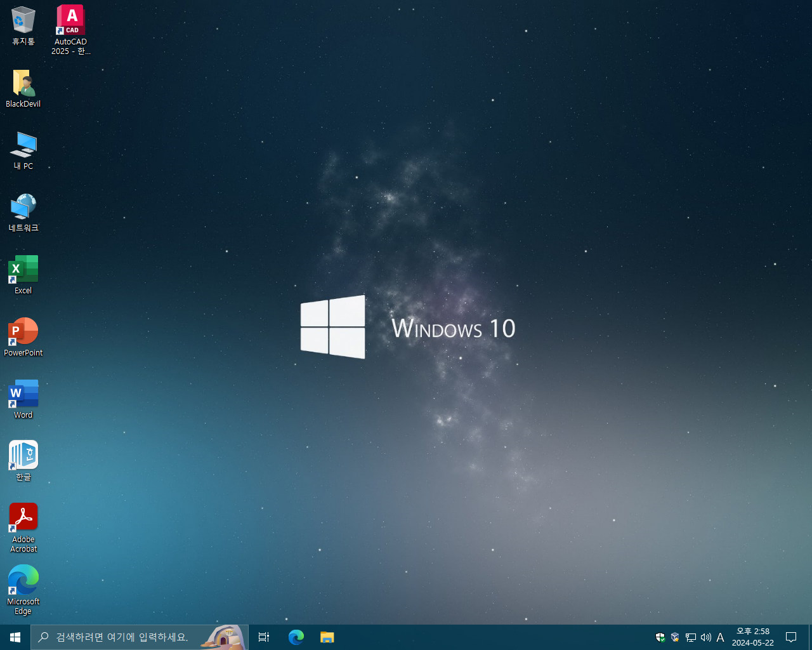
Task: Toggle the IME input mode indicator A
Action: pos(720,637)
